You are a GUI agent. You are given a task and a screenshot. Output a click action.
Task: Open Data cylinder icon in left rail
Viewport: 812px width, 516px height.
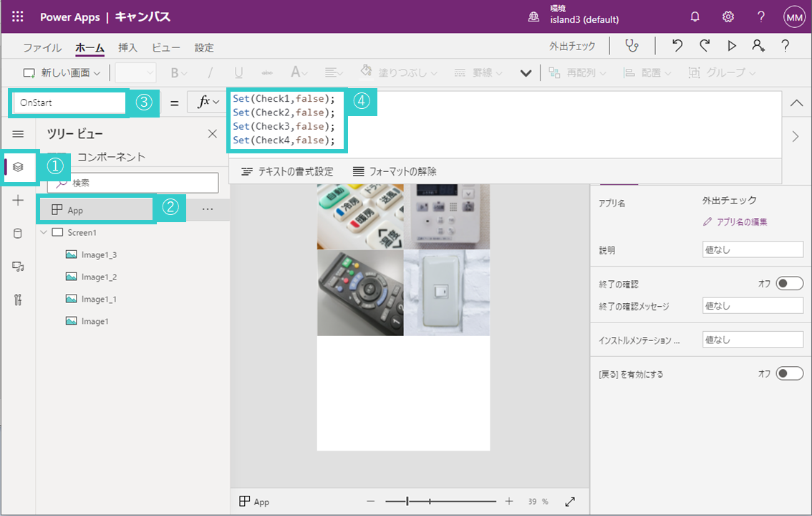(18, 234)
